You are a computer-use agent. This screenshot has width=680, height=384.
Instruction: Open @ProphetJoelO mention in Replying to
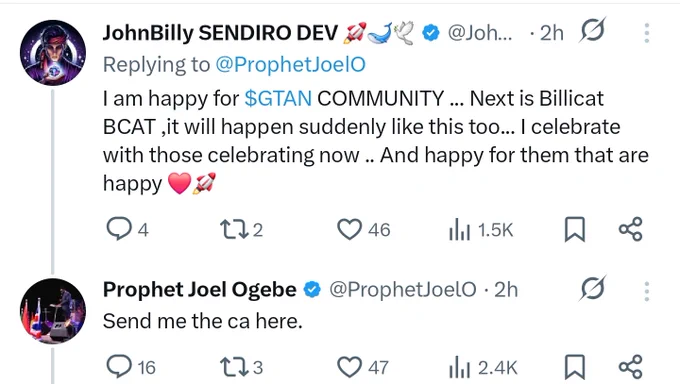(290, 65)
